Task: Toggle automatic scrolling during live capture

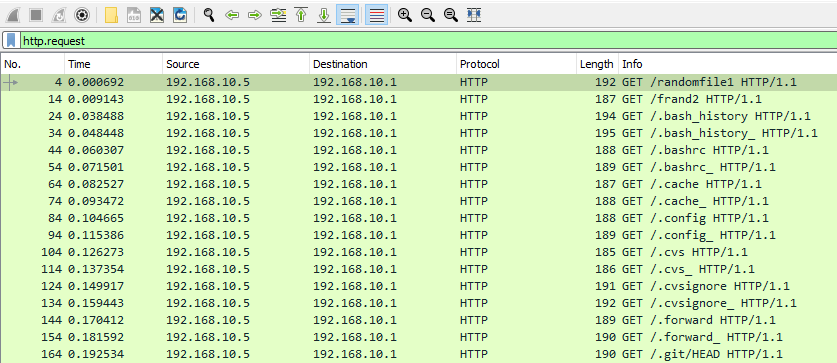Action: (348, 15)
